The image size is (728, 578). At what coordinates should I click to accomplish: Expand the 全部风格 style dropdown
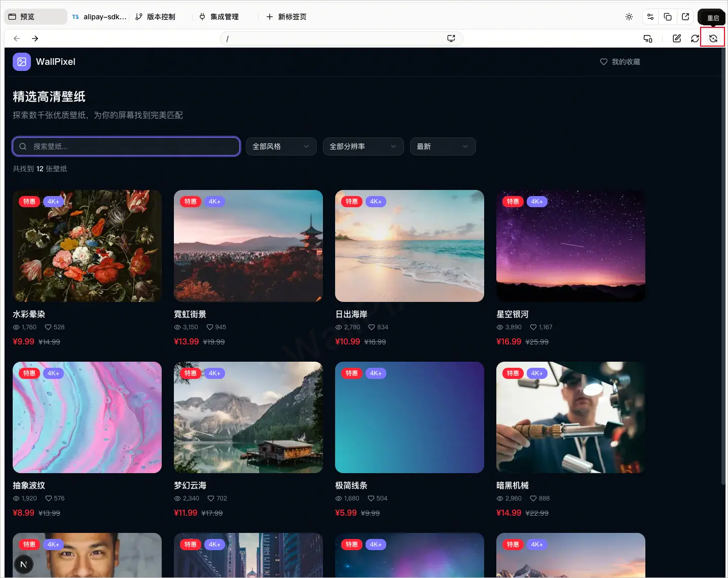click(x=281, y=146)
